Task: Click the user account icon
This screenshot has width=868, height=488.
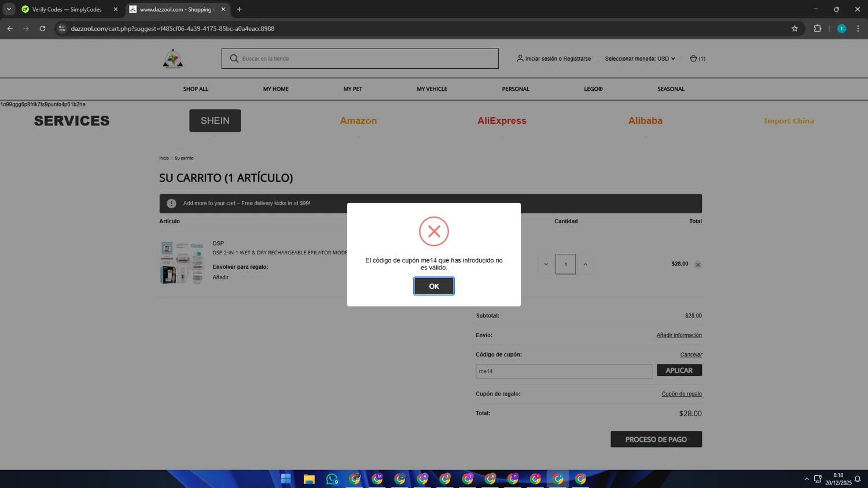Action: [520, 58]
